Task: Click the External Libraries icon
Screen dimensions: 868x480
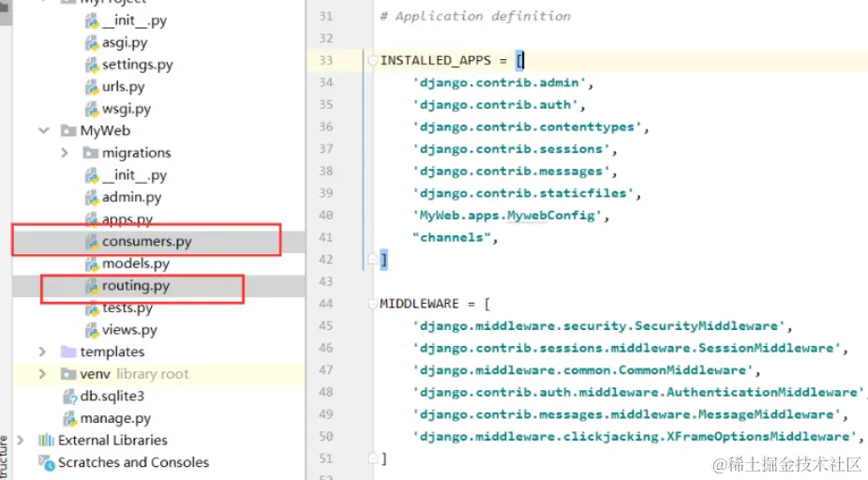Action: point(46,440)
